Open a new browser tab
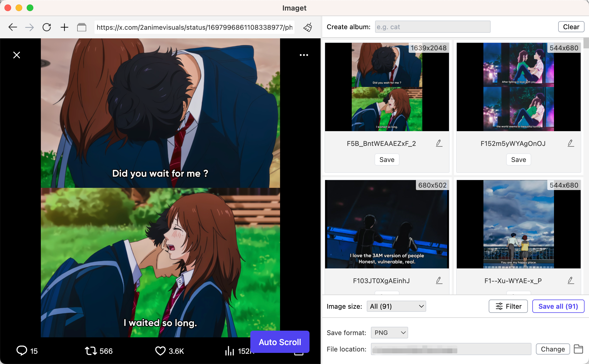The height and width of the screenshot is (364, 589). (64, 27)
